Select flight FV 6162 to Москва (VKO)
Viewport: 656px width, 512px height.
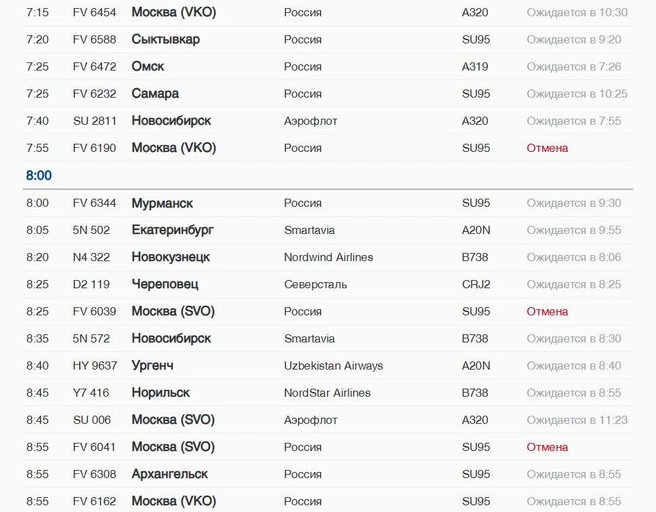click(x=328, y=500)
